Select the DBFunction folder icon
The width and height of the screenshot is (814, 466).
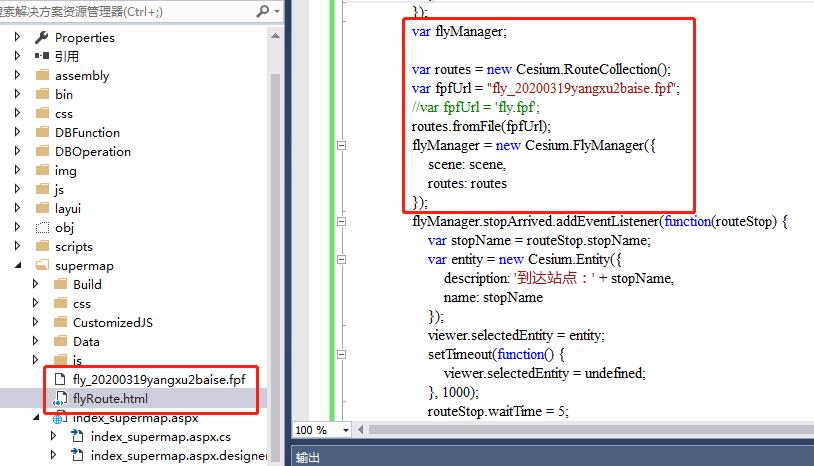42,132
